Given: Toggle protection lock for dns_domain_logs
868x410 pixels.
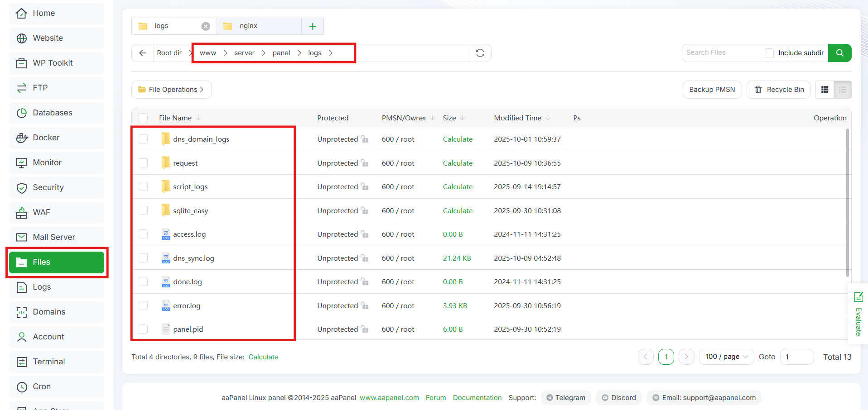Looking at the screenshot, I should click(x=365, y=139).
